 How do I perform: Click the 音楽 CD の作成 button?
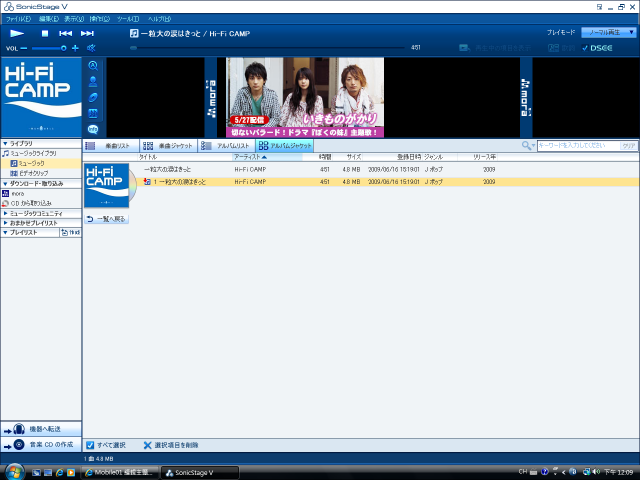coord(41,444)
